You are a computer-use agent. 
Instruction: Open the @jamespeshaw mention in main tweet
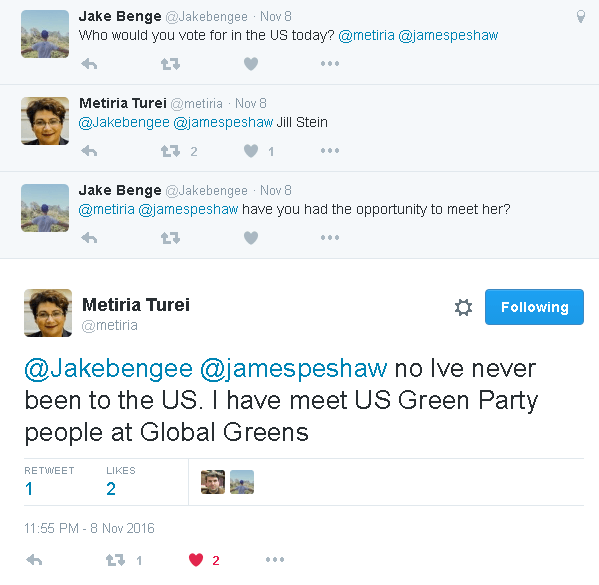pyautogui.click(x=293, y=369)
